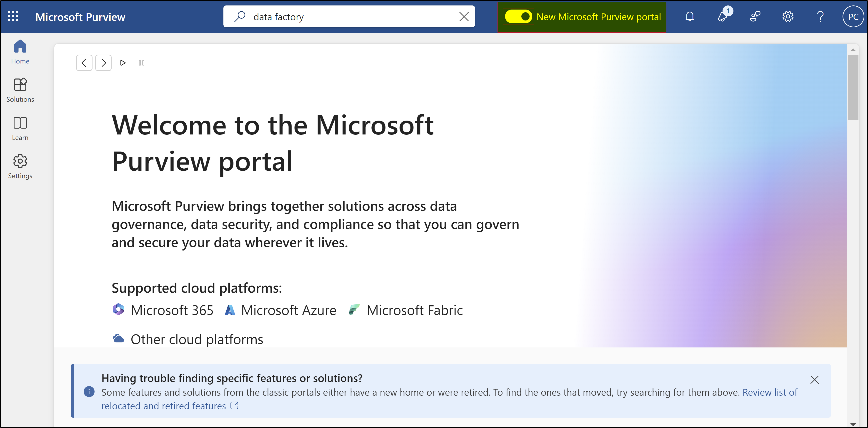Open the notifications bell

[x=689, y=17]
